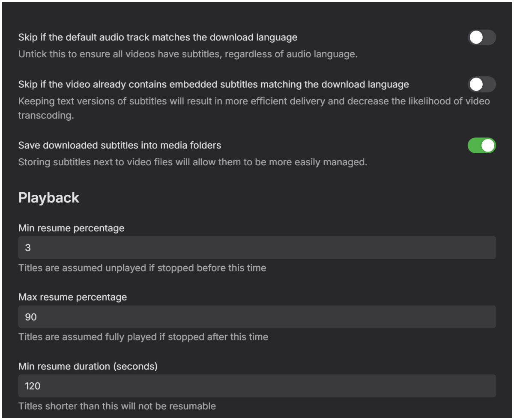Image resolution: width=514 pixels, height=420 pixels.
Task: Click the Save downloaded subtitles setting label
Action: coord(120,145)
